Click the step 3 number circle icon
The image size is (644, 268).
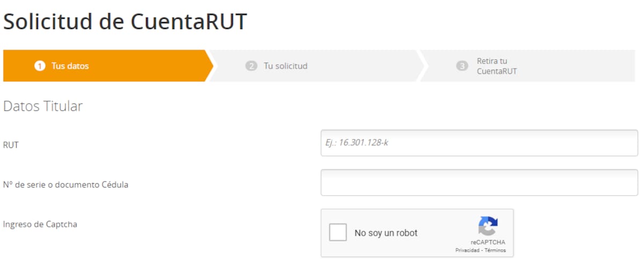tap(462, 66)
